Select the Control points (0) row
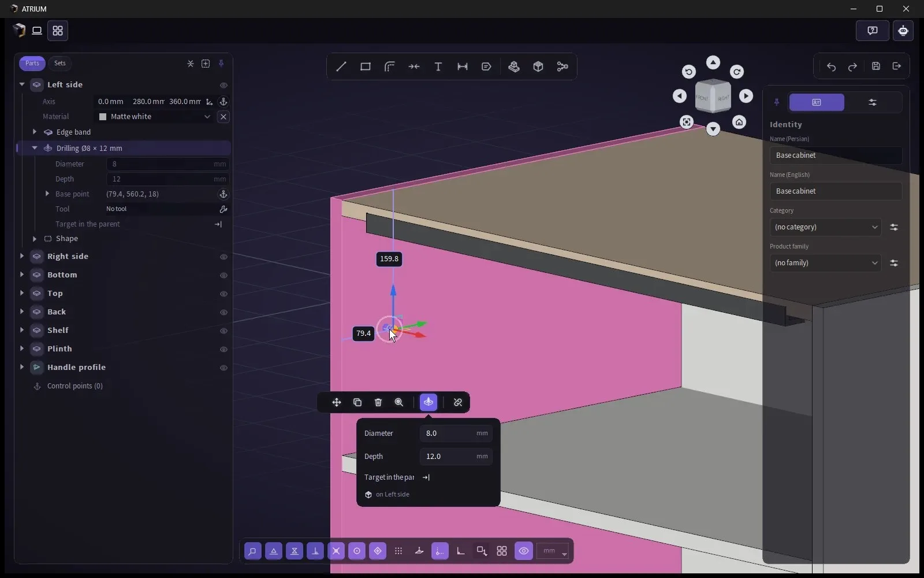Screen dimensions: 924x578 [x=75, y=386]
